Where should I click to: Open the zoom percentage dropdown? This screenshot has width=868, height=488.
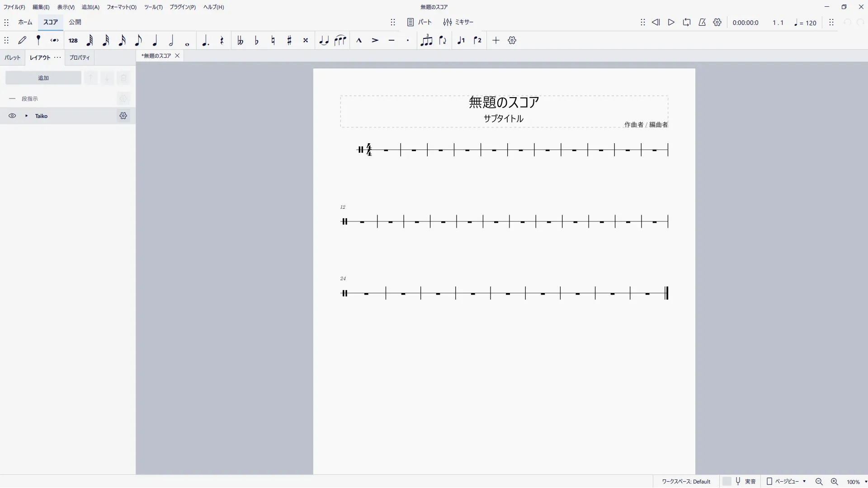[865, 482]
